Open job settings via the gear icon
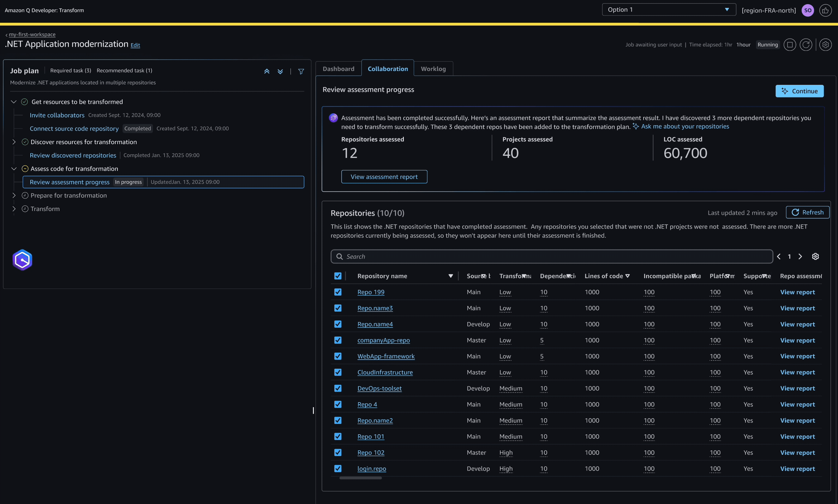The width and height of the screenshot is (838, 504). pos(826,44)
